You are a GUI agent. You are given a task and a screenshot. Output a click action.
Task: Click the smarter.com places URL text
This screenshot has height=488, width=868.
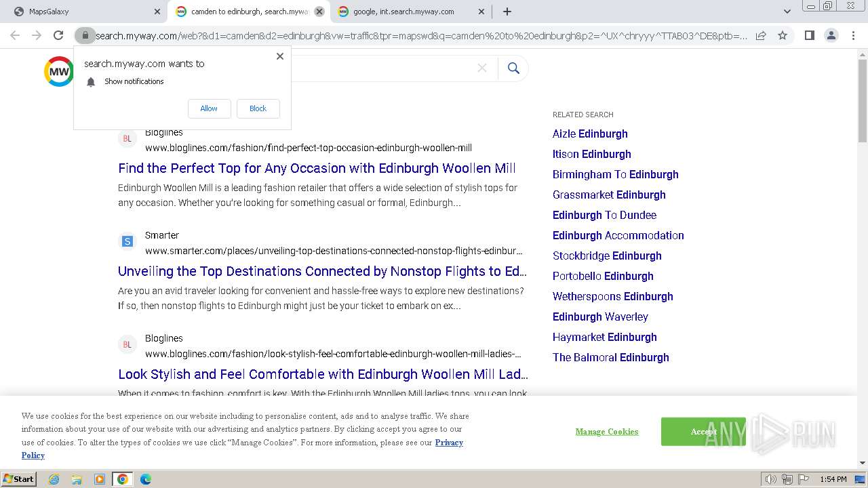coord(334,251)
